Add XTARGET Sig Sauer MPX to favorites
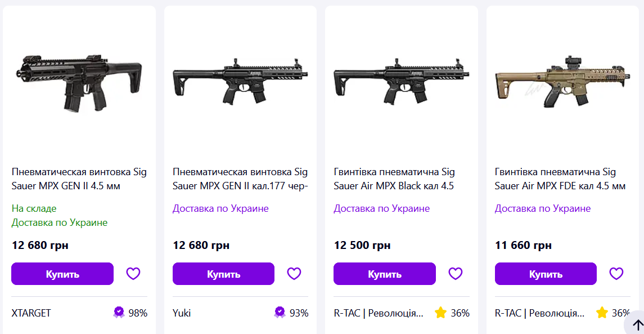The height and width of the screenshot is (334, 644). click(133, 274)
